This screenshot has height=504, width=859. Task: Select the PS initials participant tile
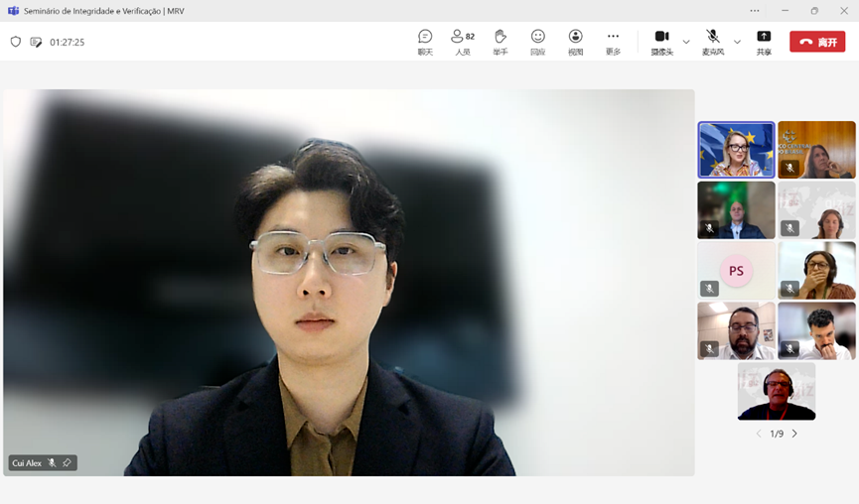[x=736, y=270]
